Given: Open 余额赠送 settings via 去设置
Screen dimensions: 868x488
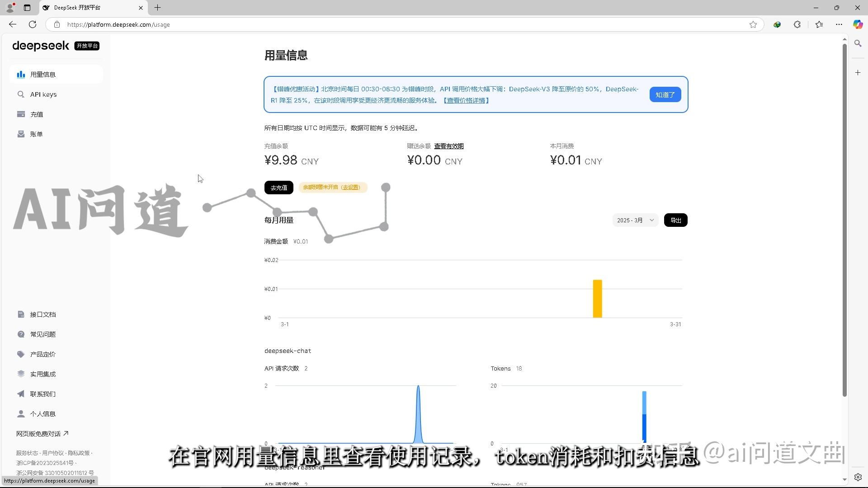Looking at the screenshot, I should point(350,187).
